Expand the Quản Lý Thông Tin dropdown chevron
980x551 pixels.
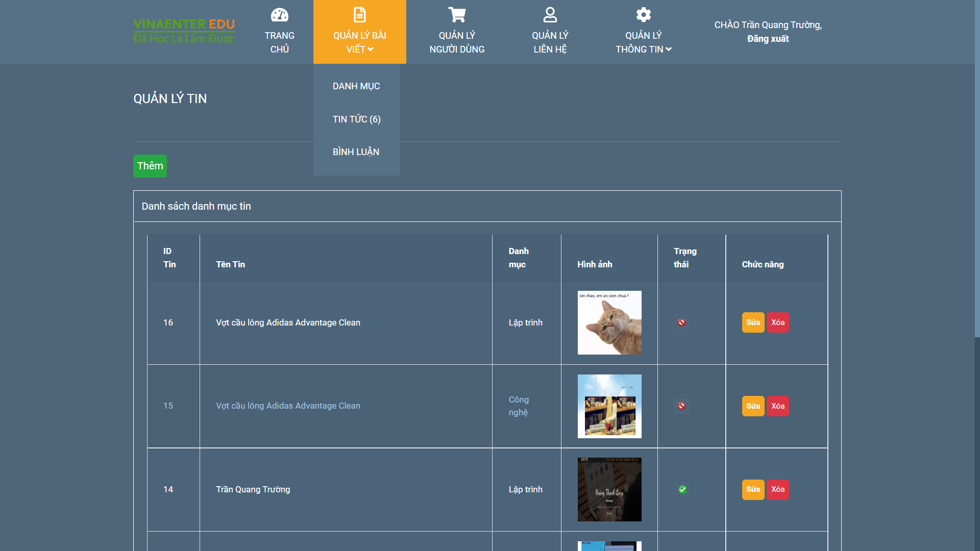(x=669, y=49)
